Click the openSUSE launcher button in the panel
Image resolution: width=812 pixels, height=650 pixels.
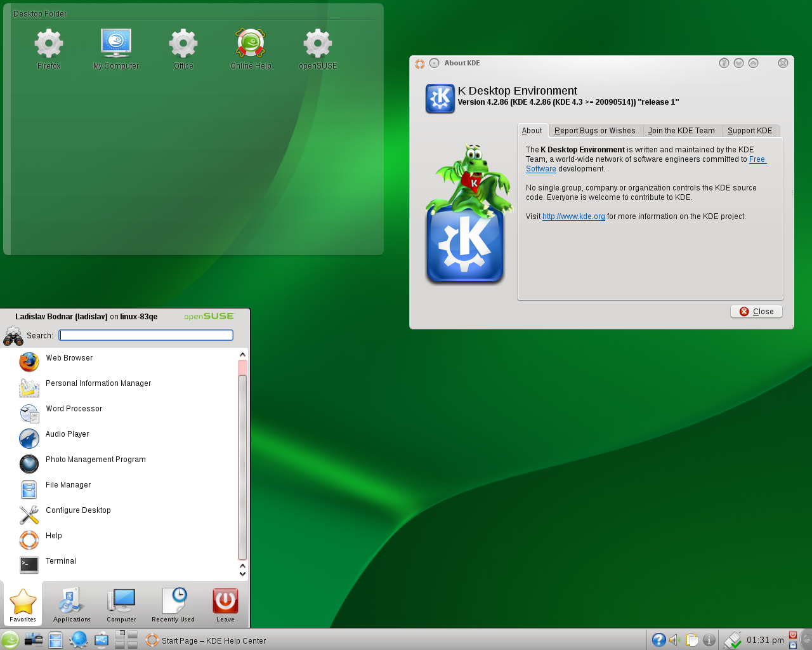click(x=10, y=640)
